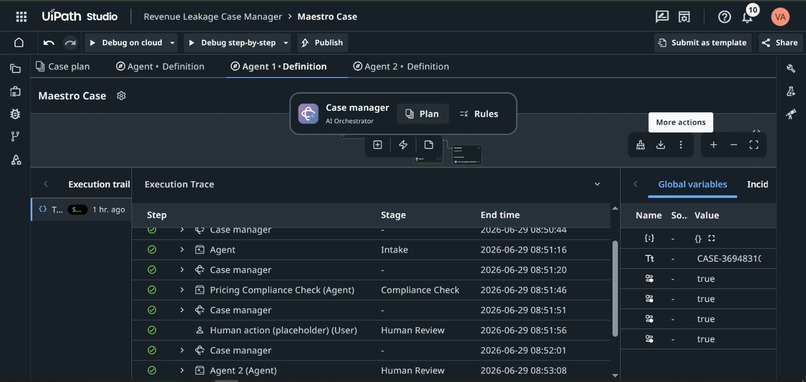
Task: Open the shapes panel in left sidebar
Action: pyautogui.click(x=15, y=160)
